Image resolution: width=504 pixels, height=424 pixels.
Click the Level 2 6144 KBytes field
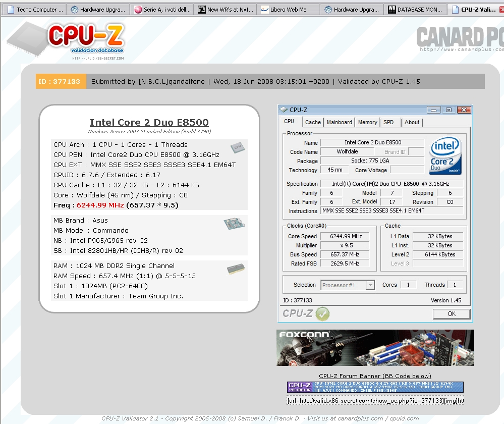click(x=438, y=254)
